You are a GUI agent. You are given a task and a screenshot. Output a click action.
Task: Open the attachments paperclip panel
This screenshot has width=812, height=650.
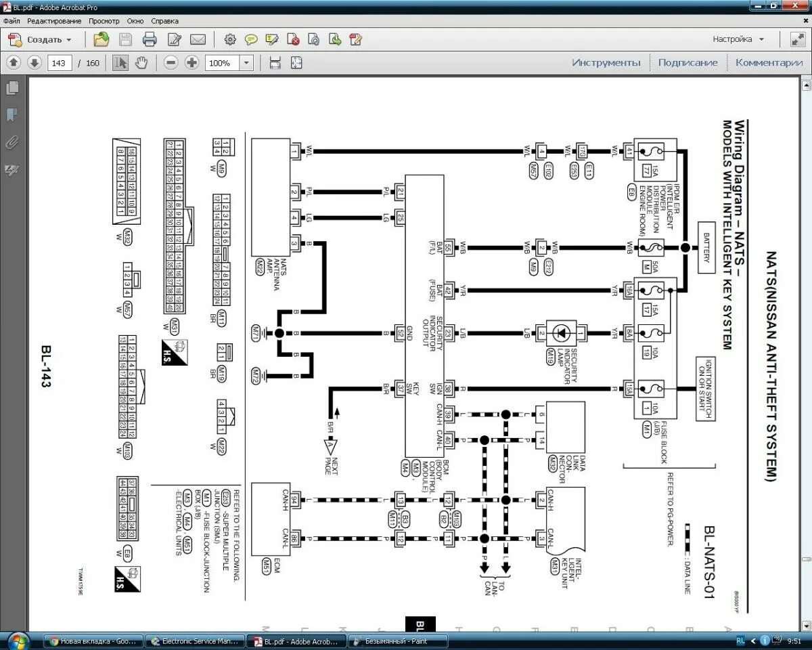(12, 143)
